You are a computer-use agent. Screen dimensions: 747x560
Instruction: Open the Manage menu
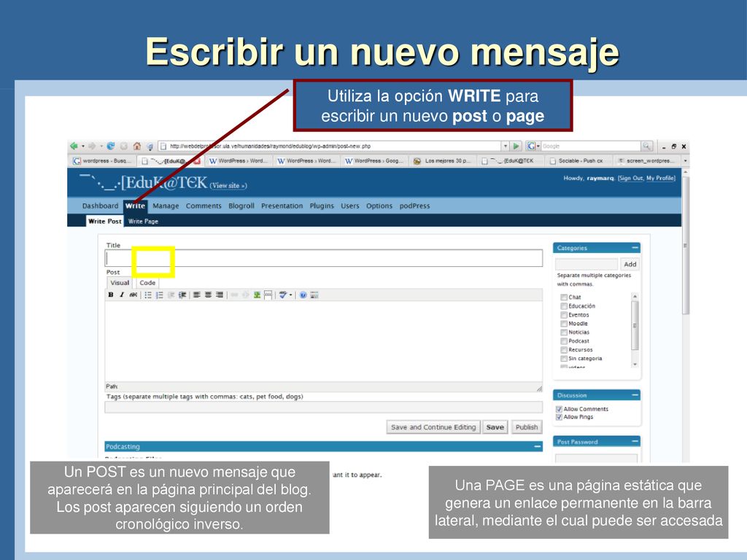(166, 206)
